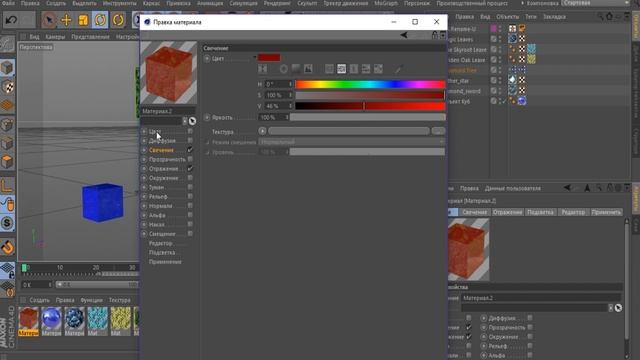Click material picker arrow under Материал.2
This screenshot has height=360, width=640.
(x=192, y=121)
